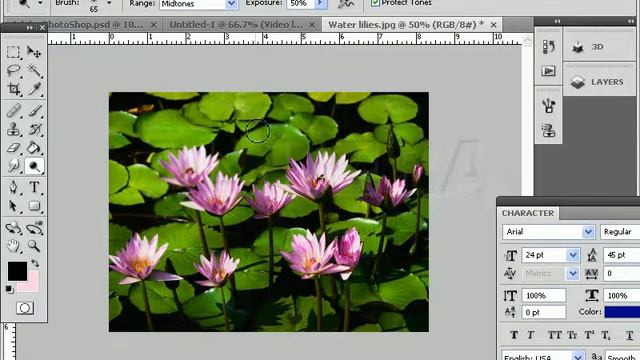Reset default foreground and background colors
Screen dimensions: 640x360
click(9, 289)
